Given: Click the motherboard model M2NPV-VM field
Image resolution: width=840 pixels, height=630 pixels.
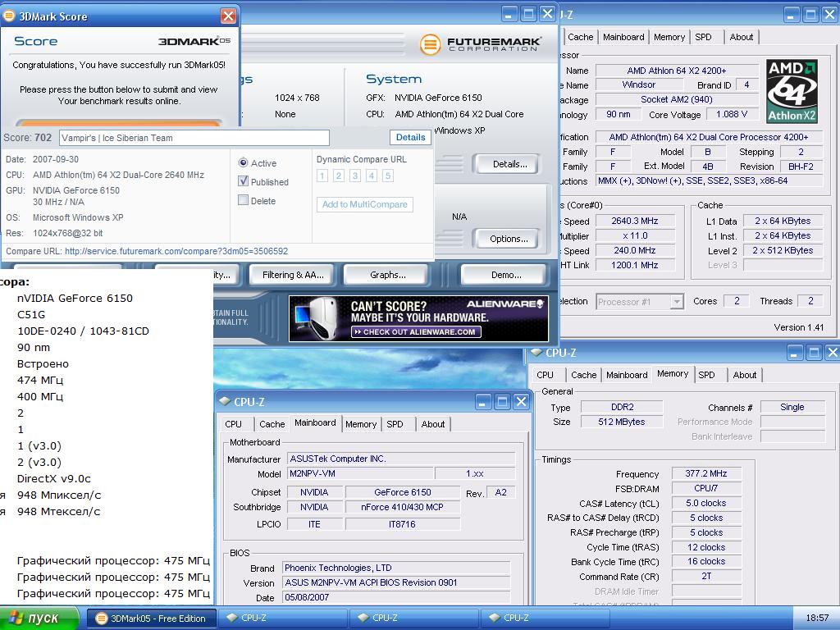Looking at the screenshot, I should [x=360, y=473].
